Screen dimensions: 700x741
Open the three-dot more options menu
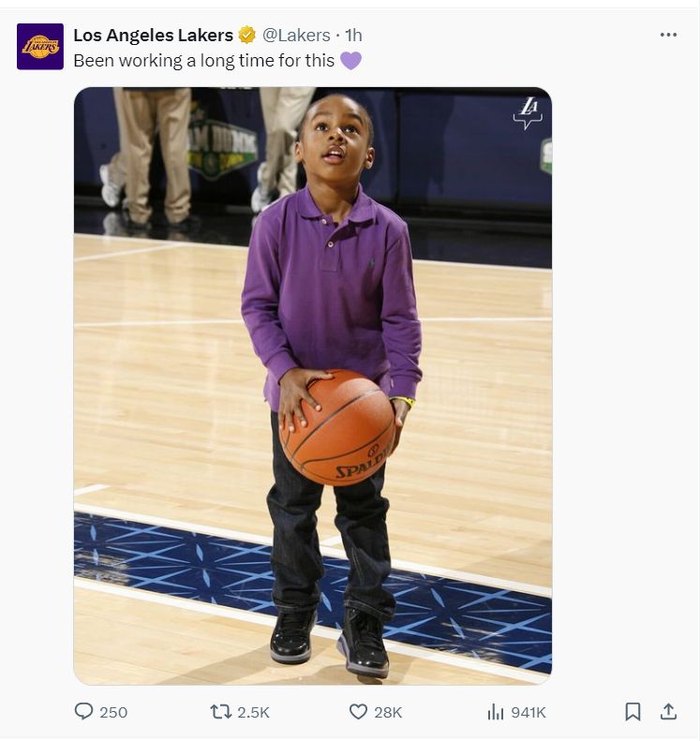coord(668,35)
